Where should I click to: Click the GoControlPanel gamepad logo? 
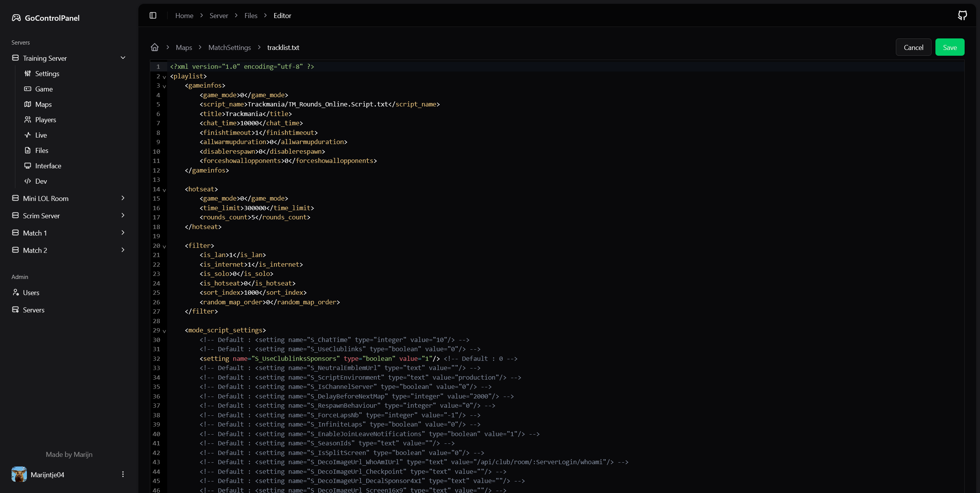[16, 18]
